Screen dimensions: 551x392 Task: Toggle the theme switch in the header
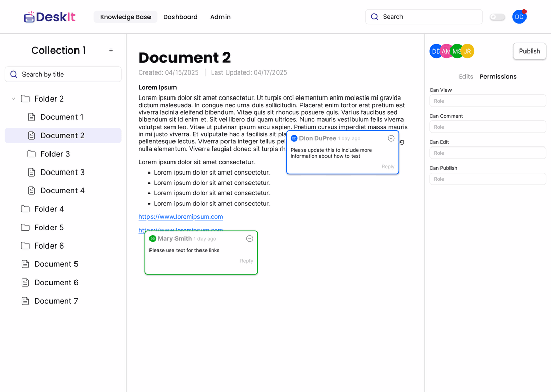tap(497, 17)
